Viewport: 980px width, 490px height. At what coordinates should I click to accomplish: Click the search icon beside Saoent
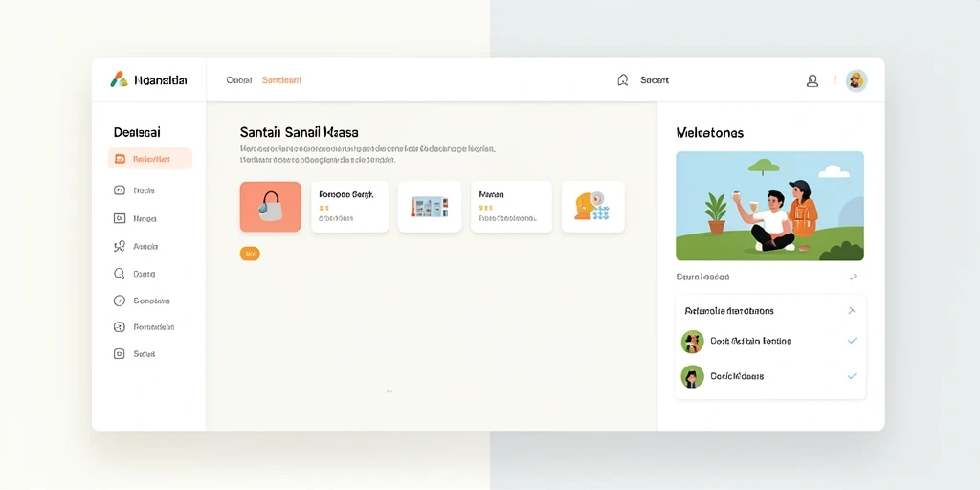coord(622,80)
